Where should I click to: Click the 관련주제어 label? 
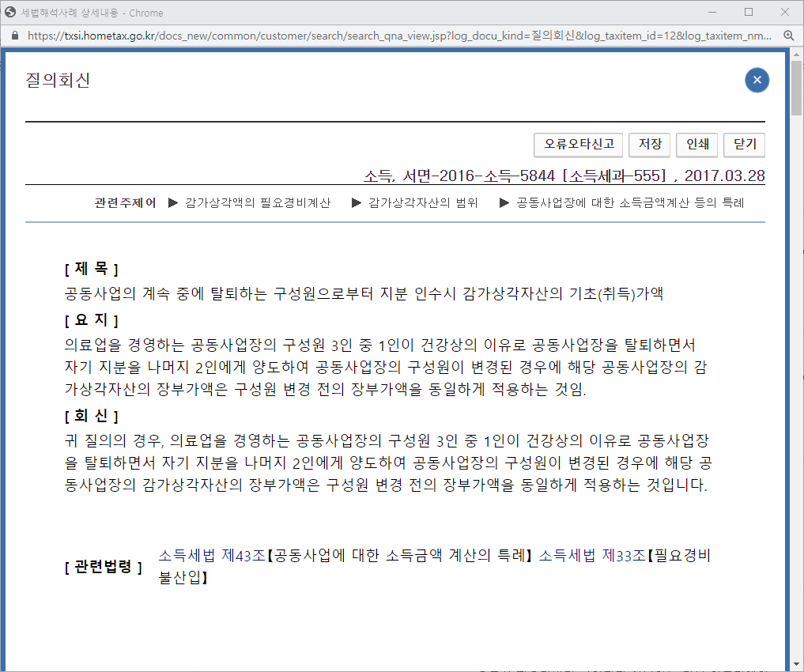pos(125,203)
